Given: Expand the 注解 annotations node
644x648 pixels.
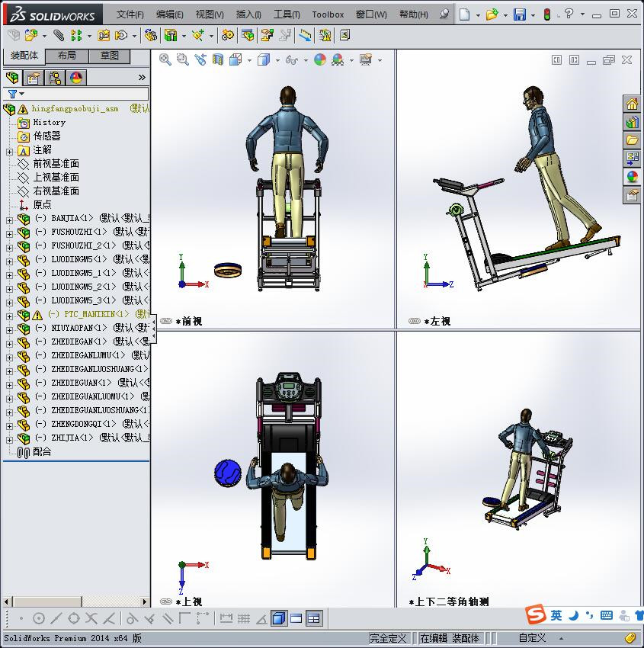Looking at the screenshot, I should 9,152.
